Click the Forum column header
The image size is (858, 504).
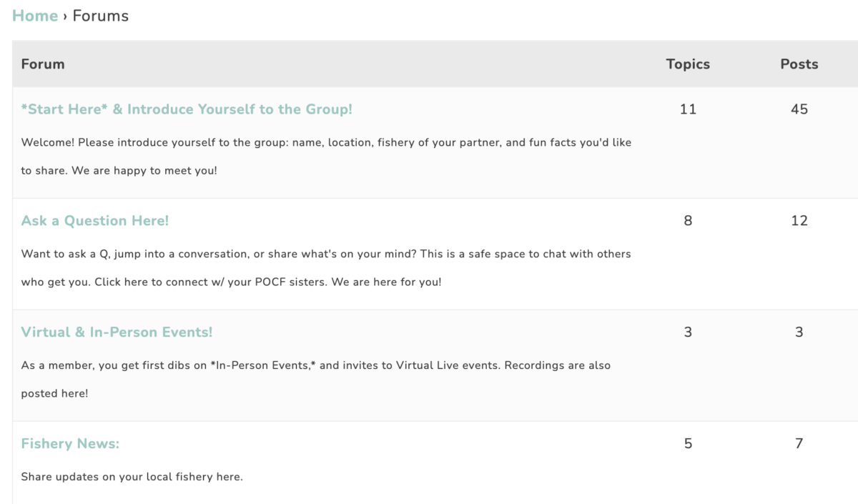click(42, 64)
